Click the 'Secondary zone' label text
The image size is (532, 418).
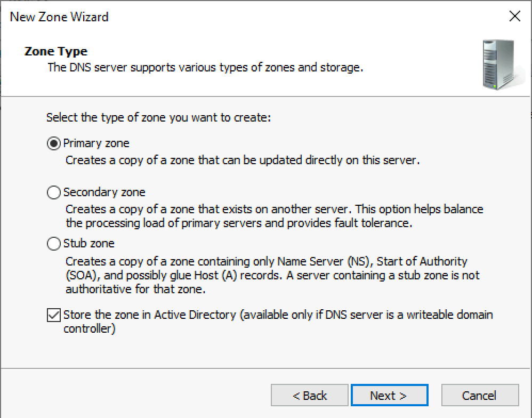104,192
